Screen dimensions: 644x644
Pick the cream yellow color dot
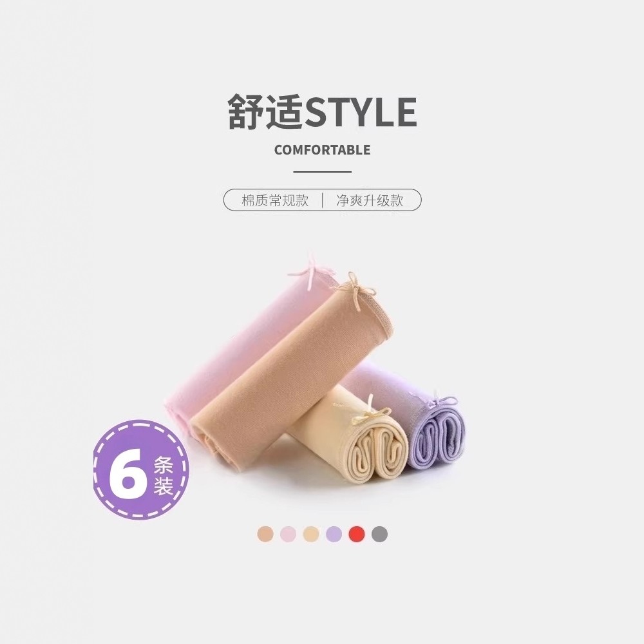click(311, 534)
